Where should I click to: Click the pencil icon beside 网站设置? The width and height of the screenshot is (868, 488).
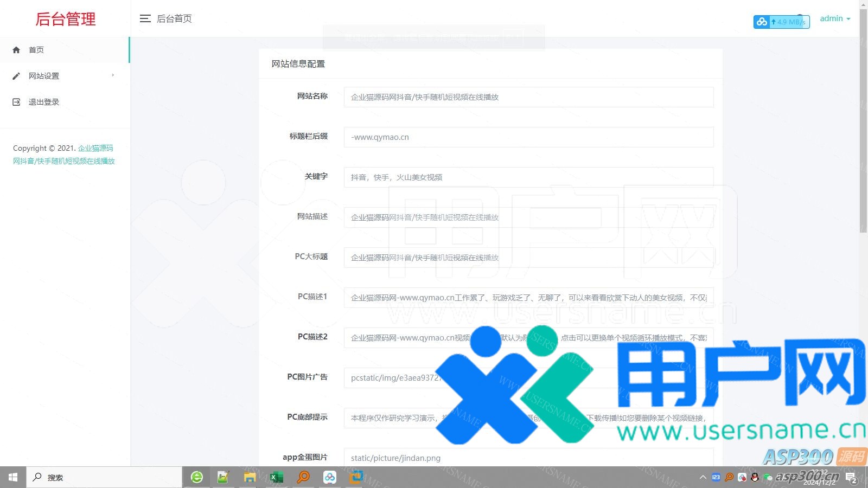tap(16, 76)
